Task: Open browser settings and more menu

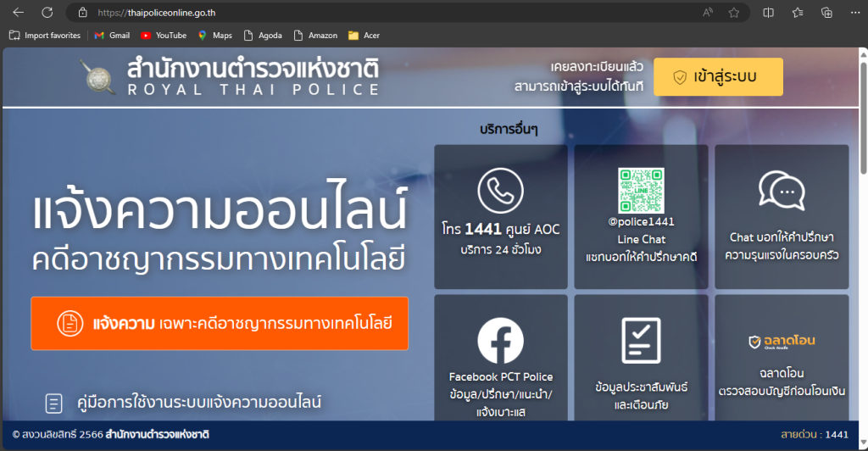Action: pos(854,12)
